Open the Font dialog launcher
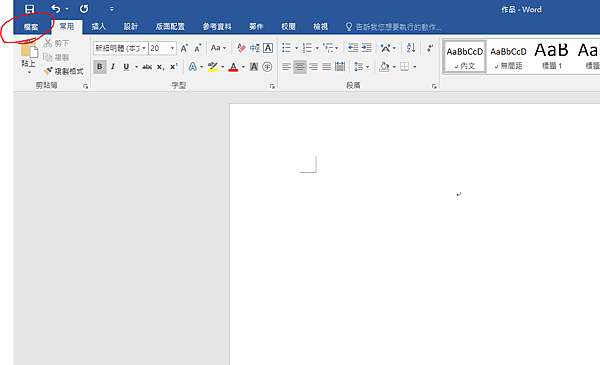The height and width of the screenshot is (365, 600). pyautogui.click(x=272, y=86)
